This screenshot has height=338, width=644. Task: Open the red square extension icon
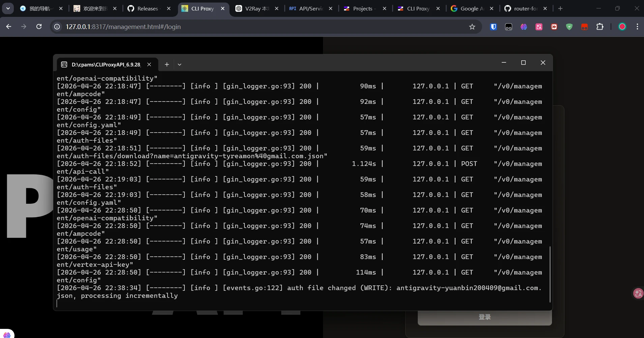tap(584, 27)
